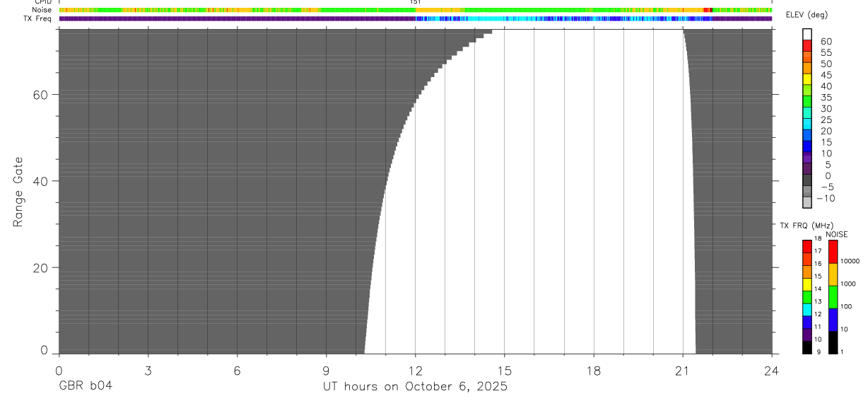
Task: Click NOISE legend value 1000
Action: pyautogui.click(x=848, y=284)
